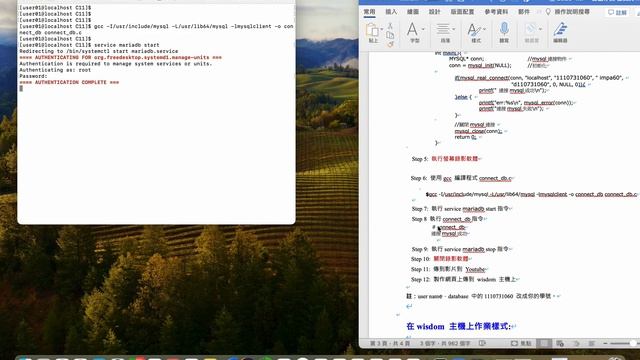Click the Step 5 red text in document
This screenshot has height=360, width=640.
(455, 159)
